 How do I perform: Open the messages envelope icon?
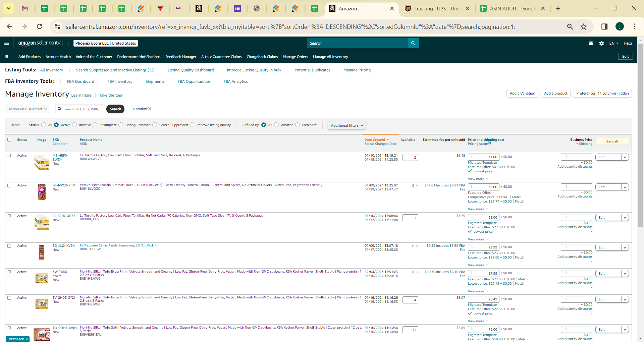click(x=591, y=43)
